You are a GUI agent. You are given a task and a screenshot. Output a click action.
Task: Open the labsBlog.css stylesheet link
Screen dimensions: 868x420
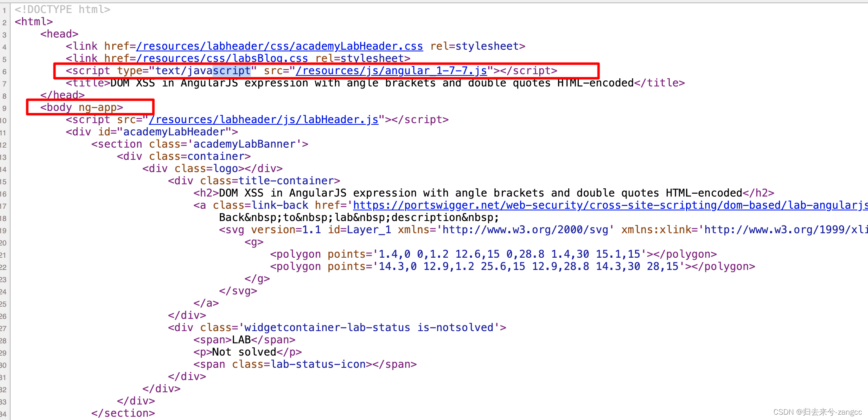click(222, 58)
